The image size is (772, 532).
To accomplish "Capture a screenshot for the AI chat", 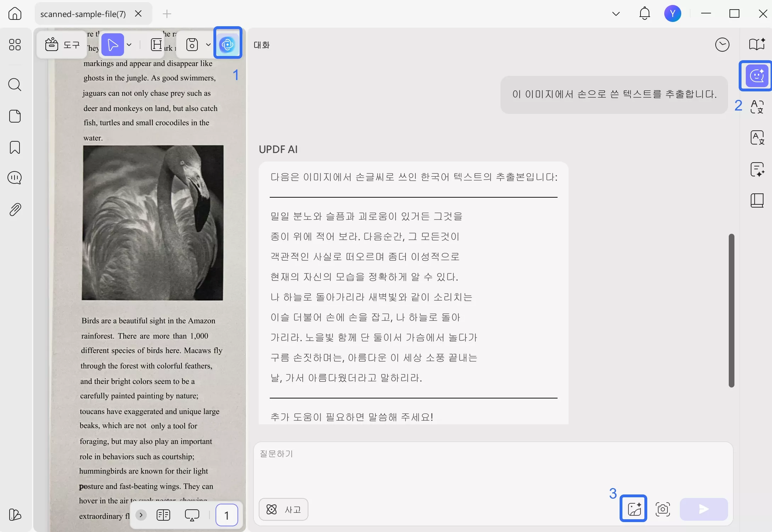I will [x=663, y=509].
